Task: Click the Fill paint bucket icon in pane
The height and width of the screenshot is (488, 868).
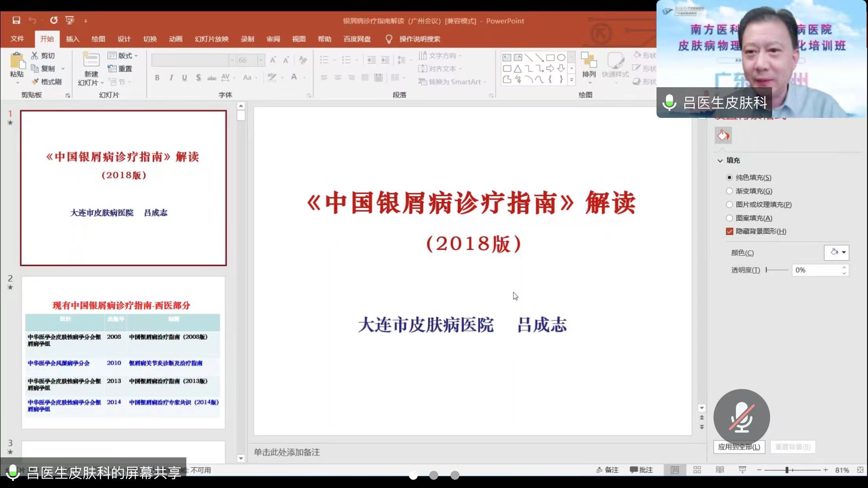Action: [723, 136]
